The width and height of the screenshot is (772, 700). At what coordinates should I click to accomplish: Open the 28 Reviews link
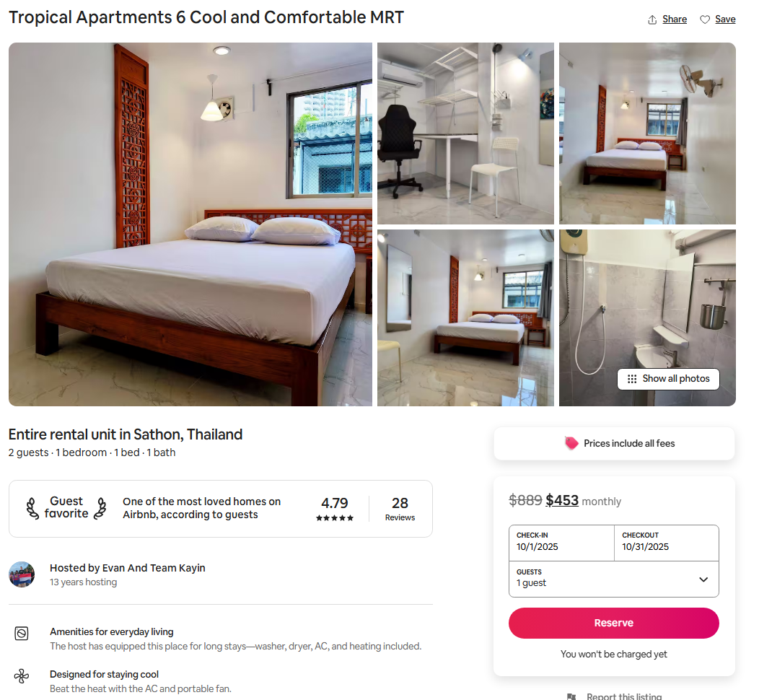coord(400,509)
